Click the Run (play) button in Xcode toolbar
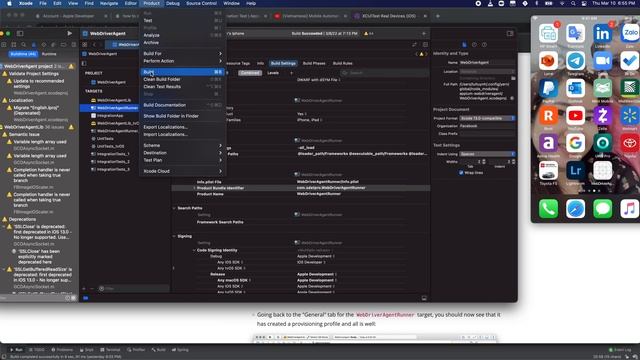The width and height of the screenshot is (640, 360). coord(69,33)
